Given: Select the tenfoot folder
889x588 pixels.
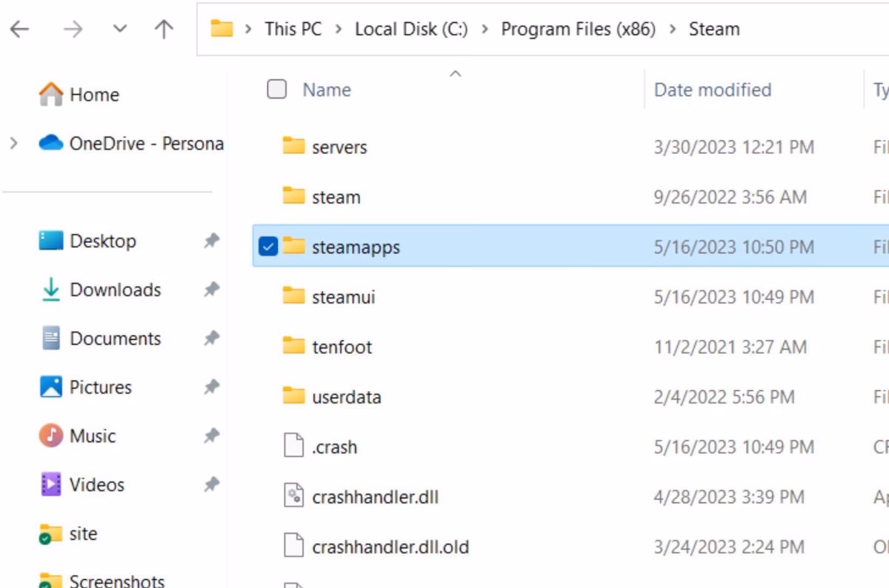Looking at the screenshot, I should click(x=342, y=347).
